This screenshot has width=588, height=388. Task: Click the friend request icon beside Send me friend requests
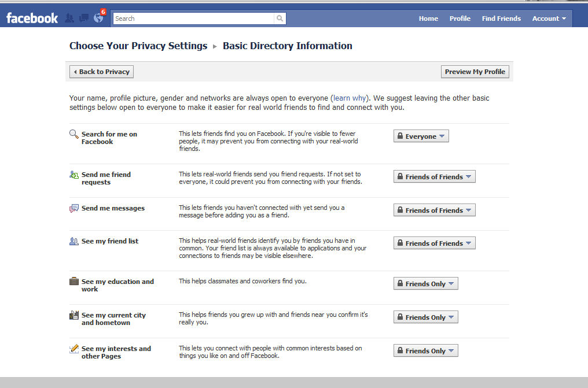point(74,175)
